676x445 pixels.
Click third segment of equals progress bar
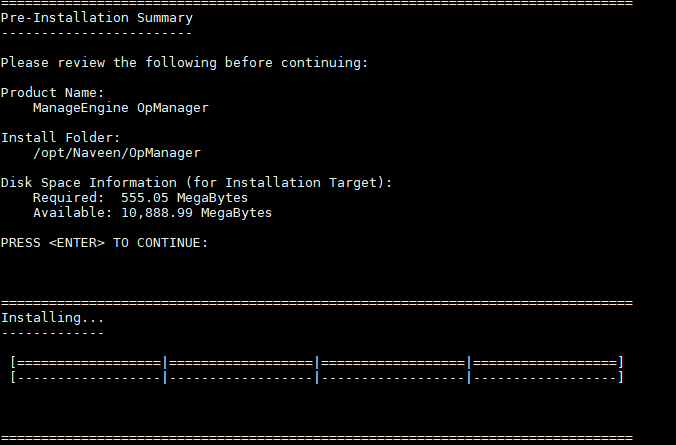(x=393, y=363)
